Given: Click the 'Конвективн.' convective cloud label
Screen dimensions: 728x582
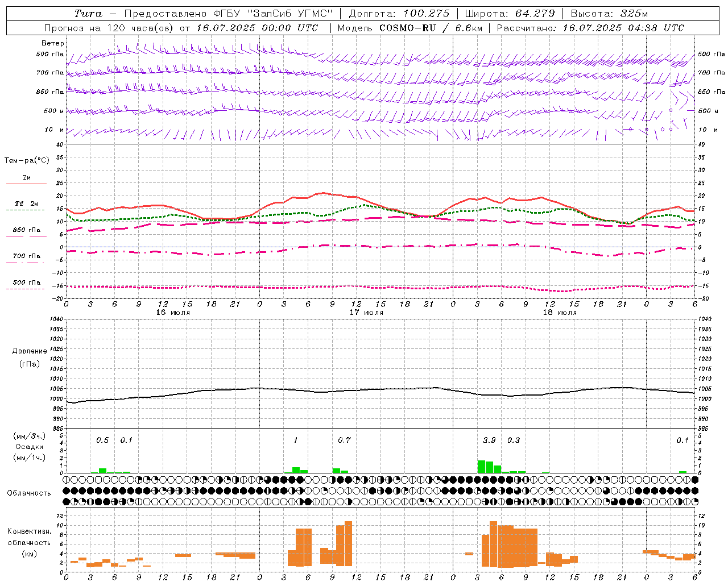Looking at the screenshot, I should 30,531.
